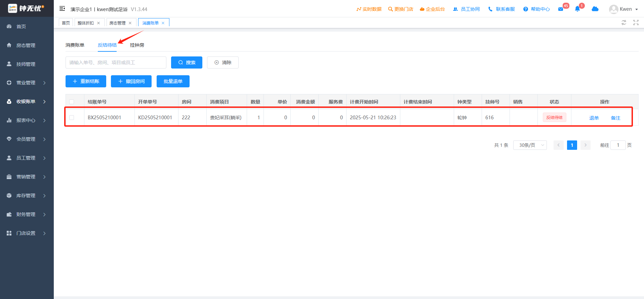Open 企业后台 link

[432, 9]
